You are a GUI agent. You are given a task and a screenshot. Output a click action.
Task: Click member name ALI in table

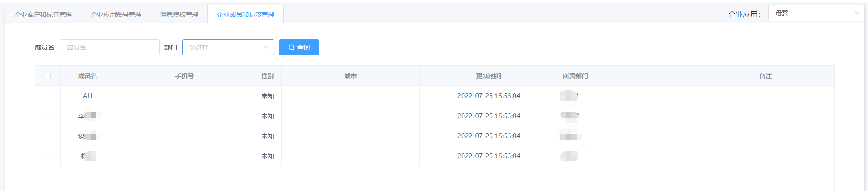pos(87,96)
